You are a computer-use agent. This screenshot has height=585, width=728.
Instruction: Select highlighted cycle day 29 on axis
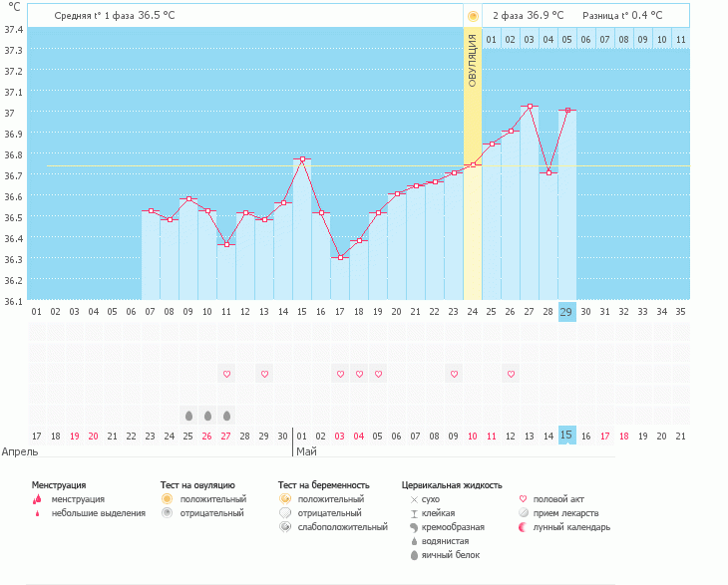pyautogui.click(x=566, y=311)
